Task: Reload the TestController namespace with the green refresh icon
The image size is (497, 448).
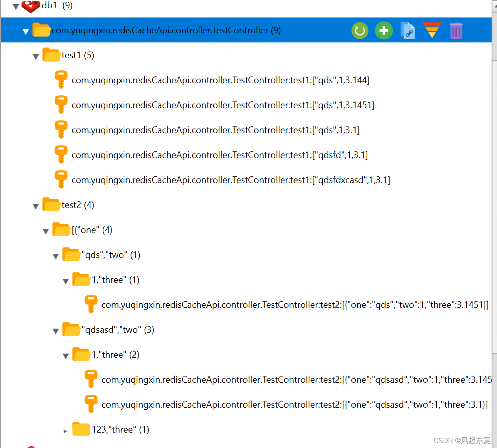Action: (360, 30)
